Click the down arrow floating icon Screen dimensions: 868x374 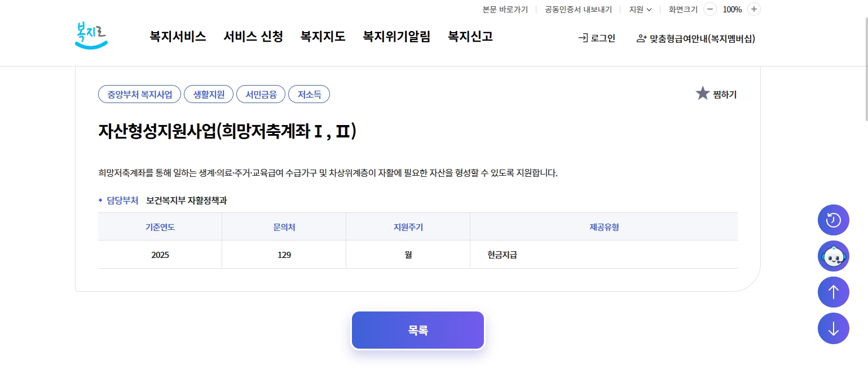coord(833,328)
